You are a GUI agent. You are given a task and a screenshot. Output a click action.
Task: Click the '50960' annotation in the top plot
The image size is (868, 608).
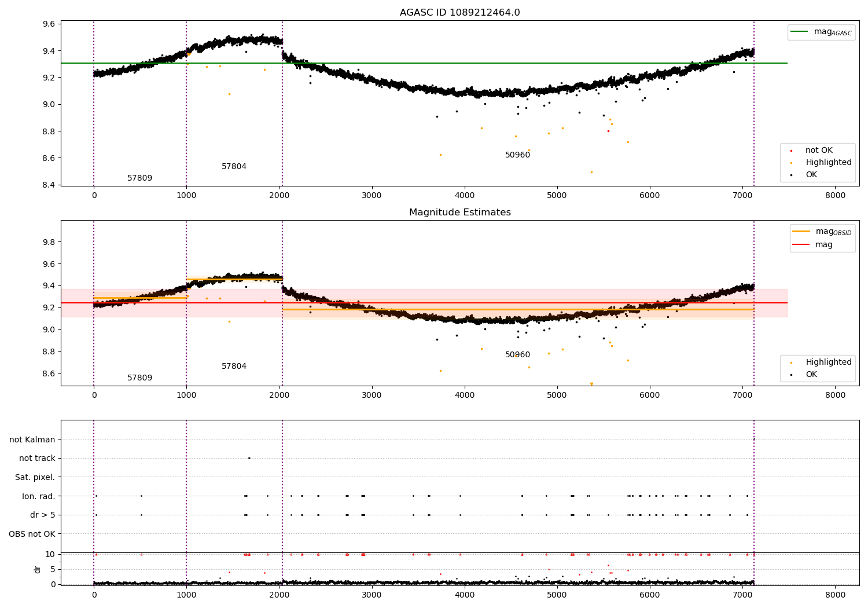click(517, 155)
